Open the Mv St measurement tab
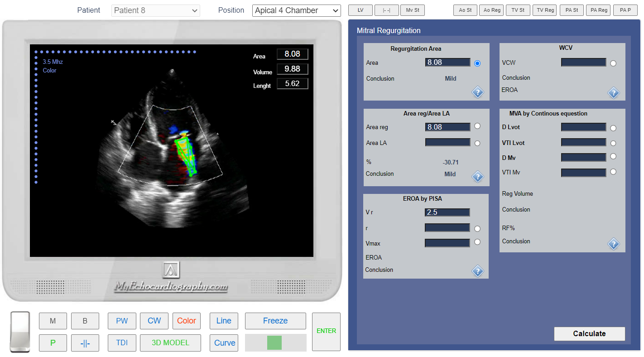The height and width of the screenshot is (357, 644). (412, 10)
